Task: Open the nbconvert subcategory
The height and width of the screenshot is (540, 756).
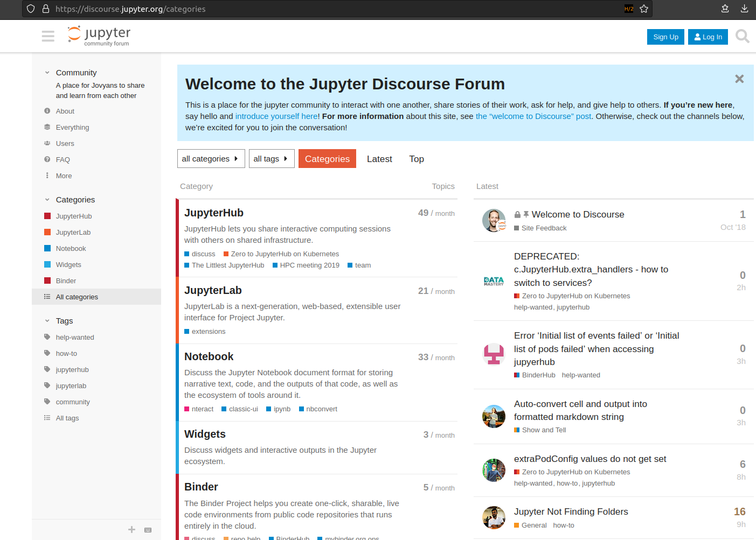Action: point(318,409)
